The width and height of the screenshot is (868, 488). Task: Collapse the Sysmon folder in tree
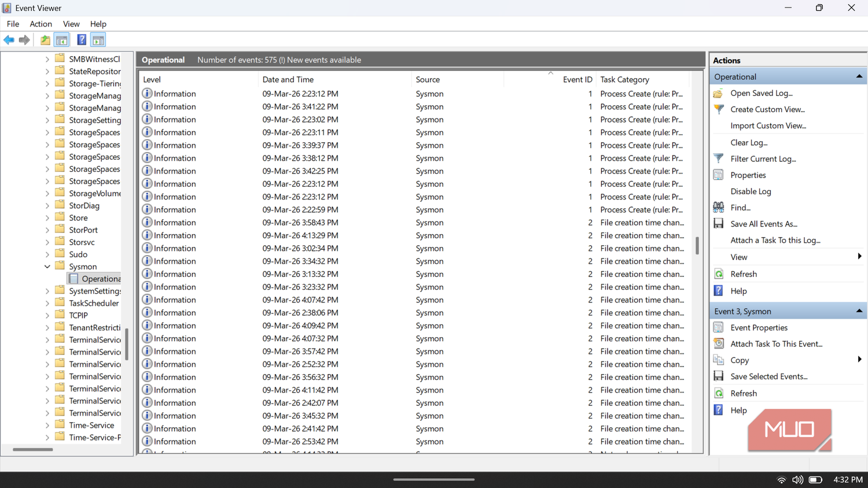[47, 267]
